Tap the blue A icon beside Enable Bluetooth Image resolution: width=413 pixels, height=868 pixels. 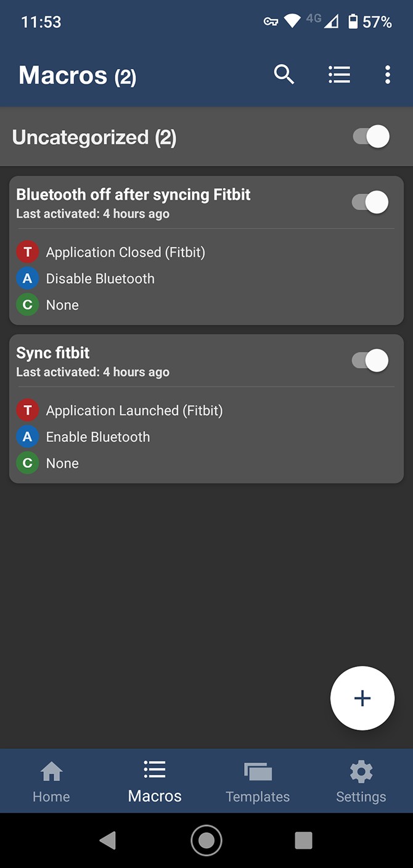(x=27, y=437)
